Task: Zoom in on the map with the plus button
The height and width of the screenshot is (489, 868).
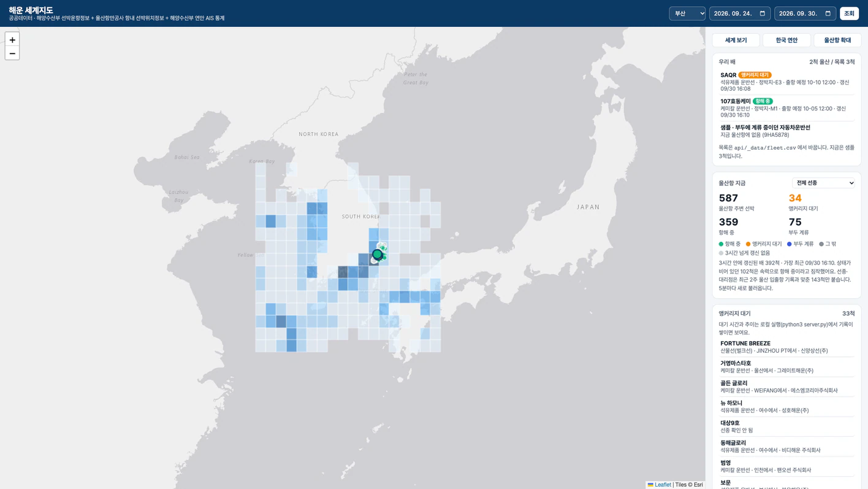Action: pos(12,40)
